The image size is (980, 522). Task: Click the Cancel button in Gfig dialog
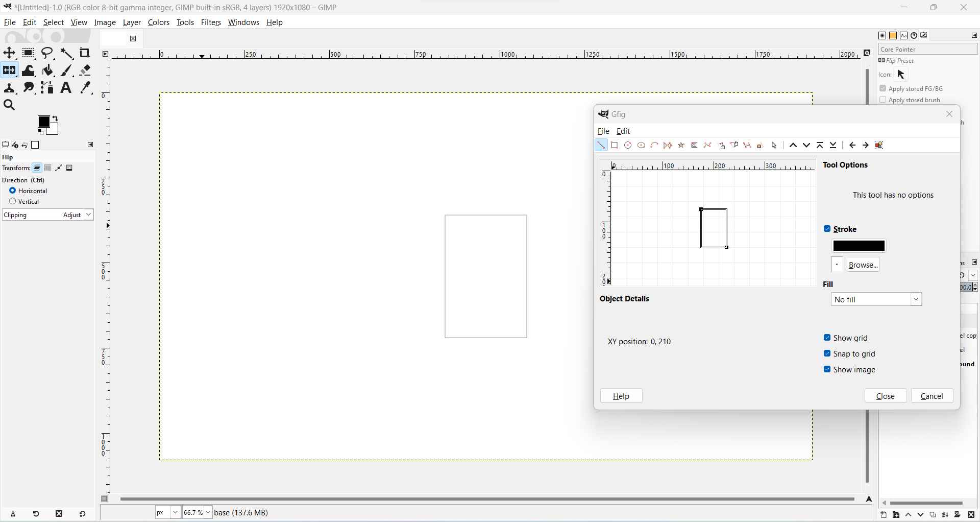933,396
